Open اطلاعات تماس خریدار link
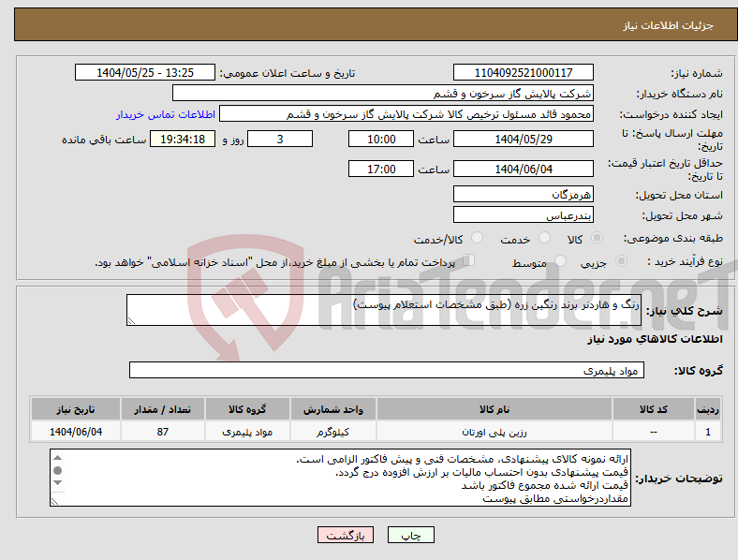738x560 pixels. (166, 114)
